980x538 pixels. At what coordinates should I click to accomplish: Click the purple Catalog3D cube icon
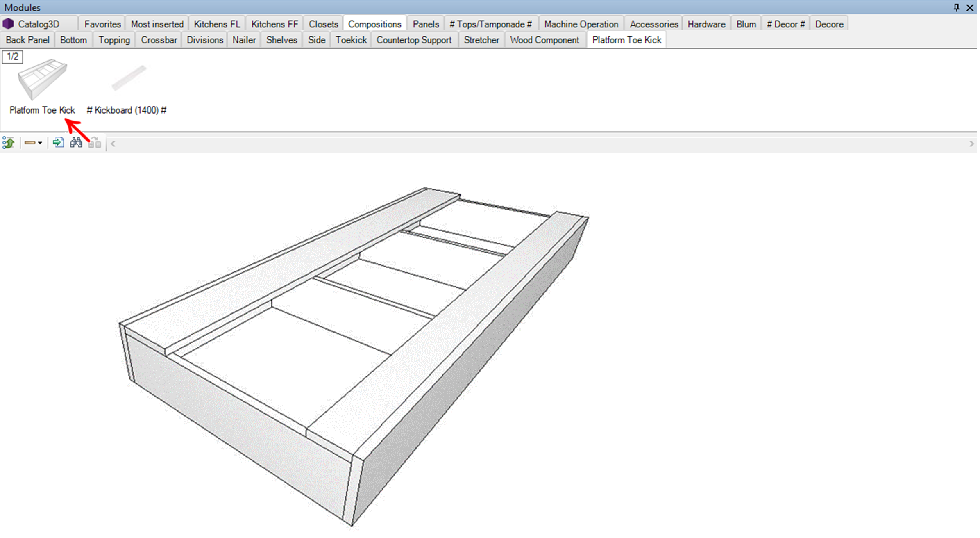tap(8, 24)
